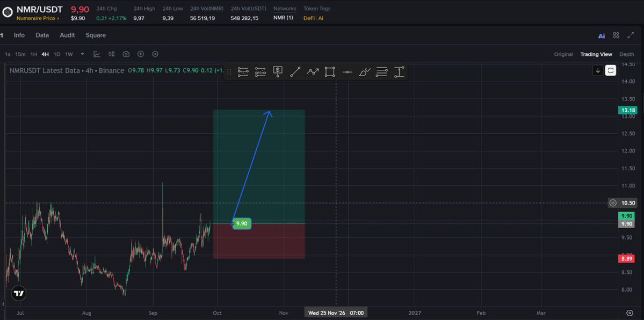Open the indicators line-chart icon

[97, 54]
